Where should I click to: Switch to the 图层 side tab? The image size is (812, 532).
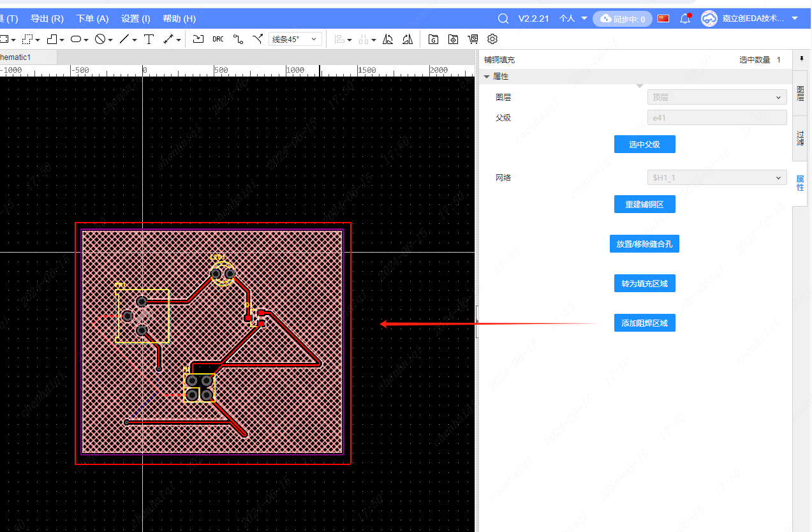click(800, 92)
